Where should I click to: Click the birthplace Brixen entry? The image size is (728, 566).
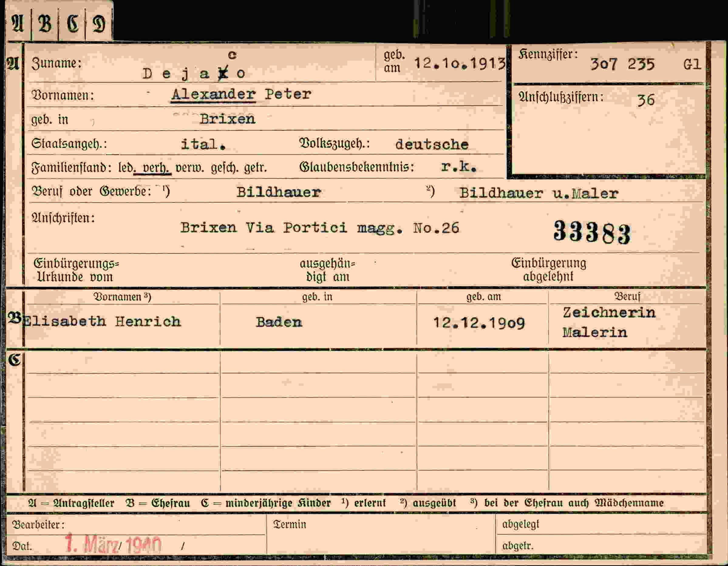click(227, 119)
